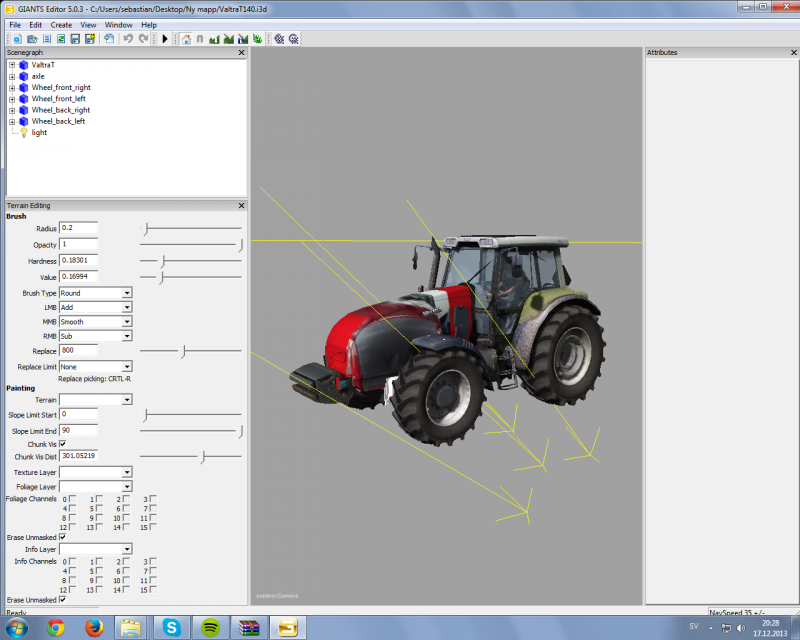The width and height of the screenshot is (800, 640).
Task: Click the terrain info layer paint icon
Action: point(243,39)
